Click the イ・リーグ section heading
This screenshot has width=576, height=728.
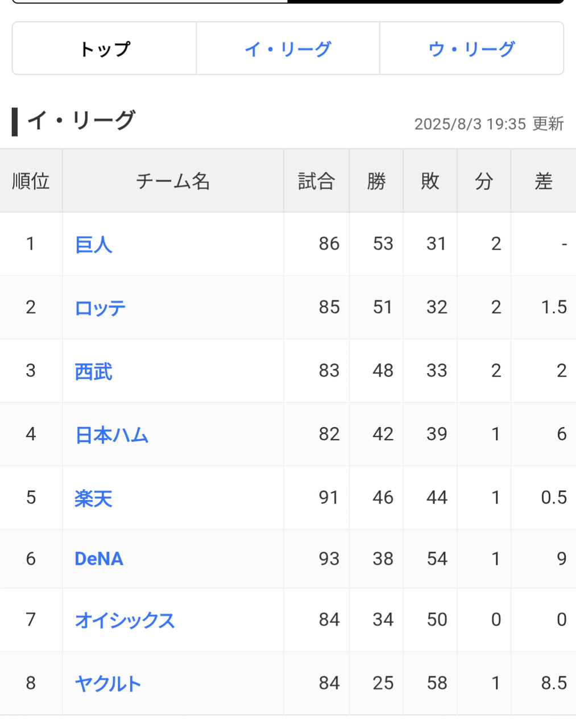81,121
